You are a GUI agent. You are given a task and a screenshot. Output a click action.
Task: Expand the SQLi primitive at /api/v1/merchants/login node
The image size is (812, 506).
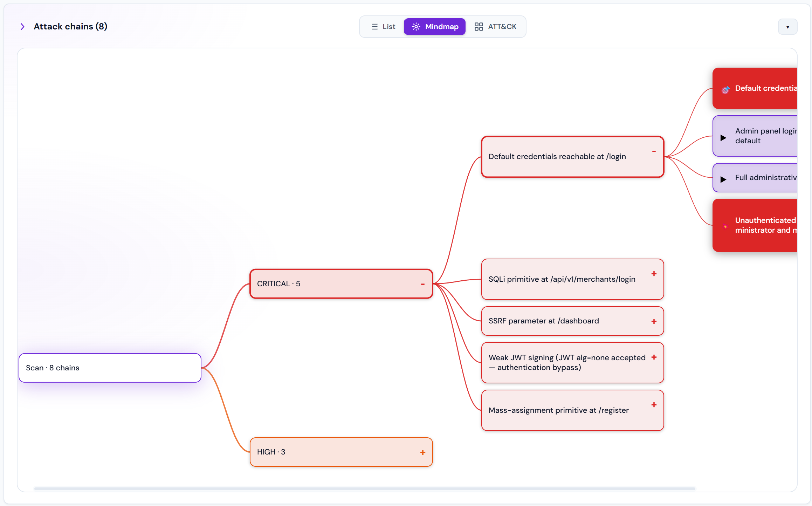pos(654,274)
